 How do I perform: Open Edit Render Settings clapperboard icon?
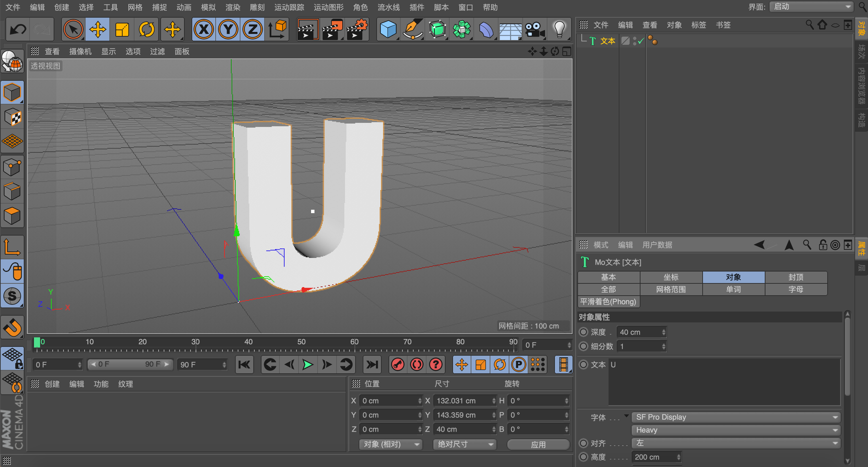357,30
